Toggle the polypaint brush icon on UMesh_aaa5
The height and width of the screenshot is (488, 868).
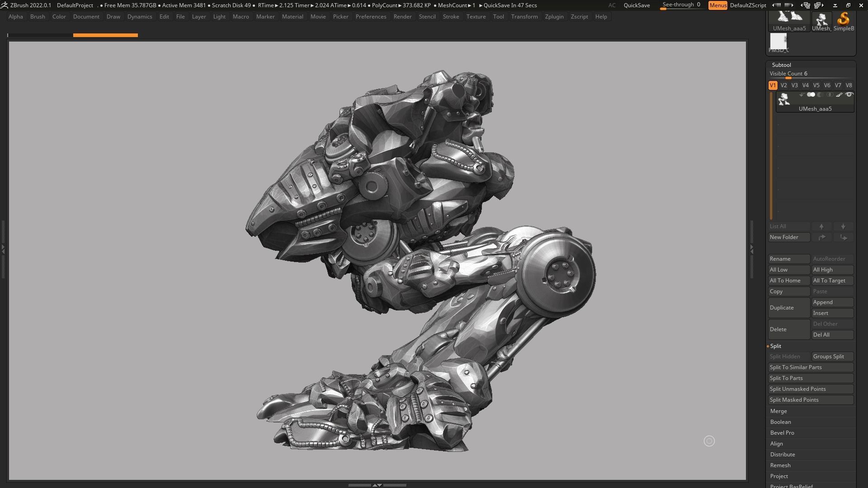(x=839, y=95)
